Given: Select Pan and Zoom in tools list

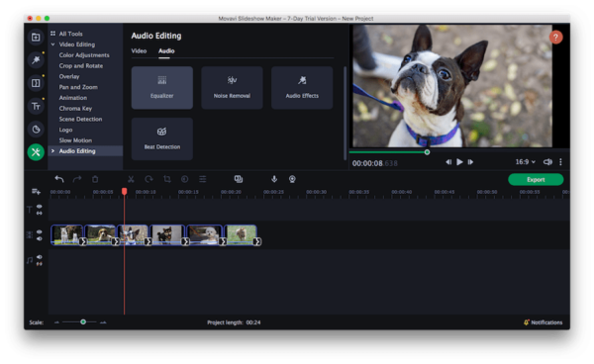Looking at the screenshot, I should [x=78, y=87].
